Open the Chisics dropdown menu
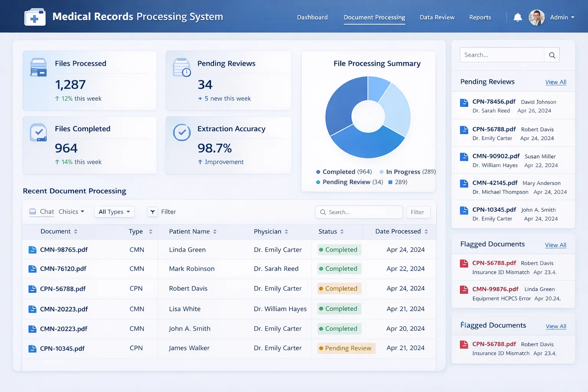 pyautogui.click(x=71, y=212)
